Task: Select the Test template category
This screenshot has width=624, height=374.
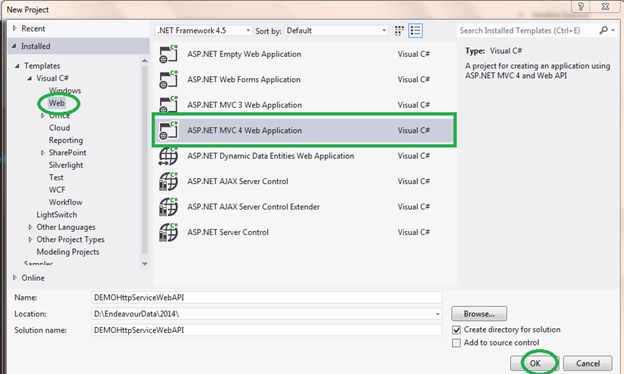Action: click(x=56, y=177)
